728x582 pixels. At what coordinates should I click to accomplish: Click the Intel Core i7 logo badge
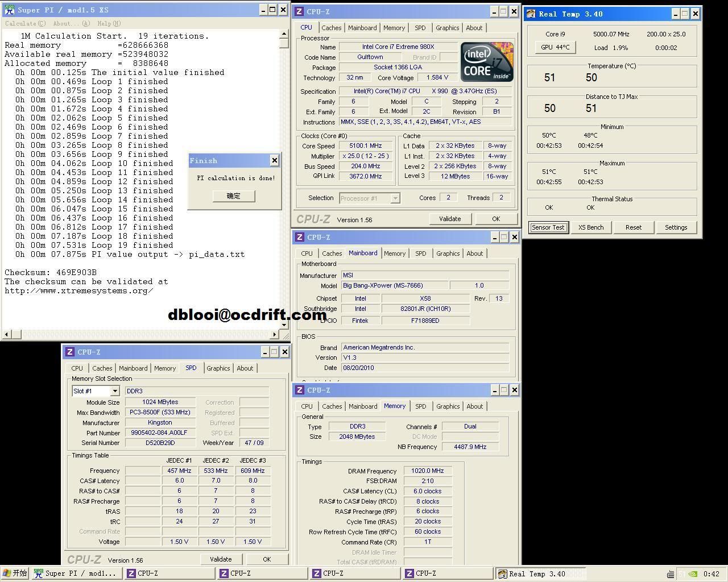tap(486, 61)
